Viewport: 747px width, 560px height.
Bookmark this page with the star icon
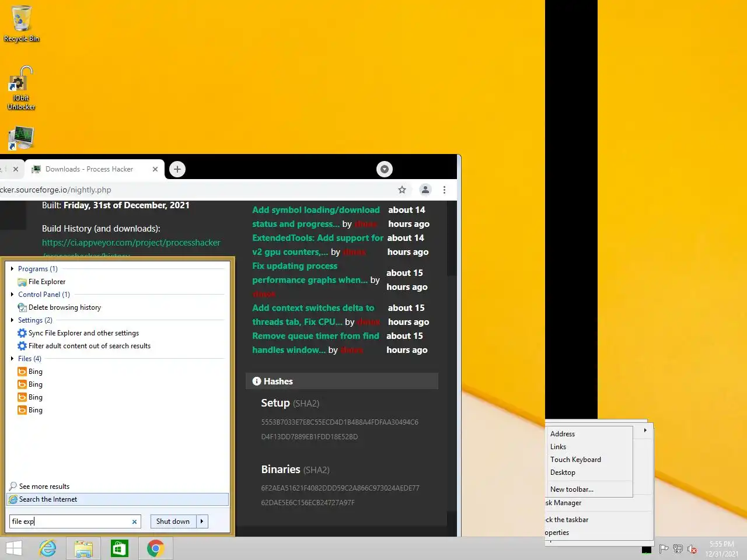click(x=402, y=190)
